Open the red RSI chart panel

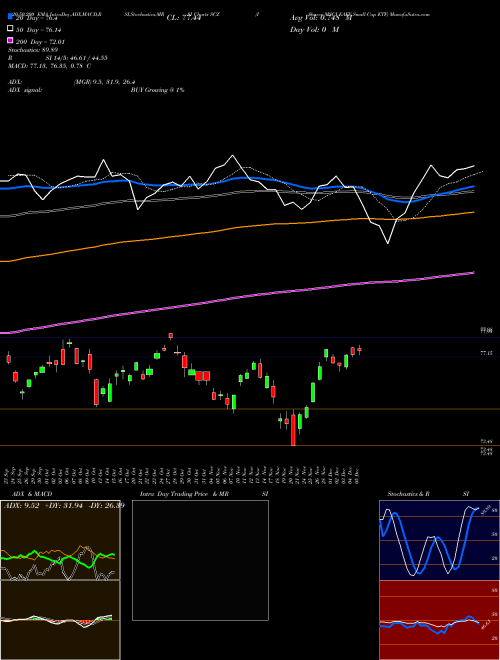pyautogui.click(x=439, y=620)
